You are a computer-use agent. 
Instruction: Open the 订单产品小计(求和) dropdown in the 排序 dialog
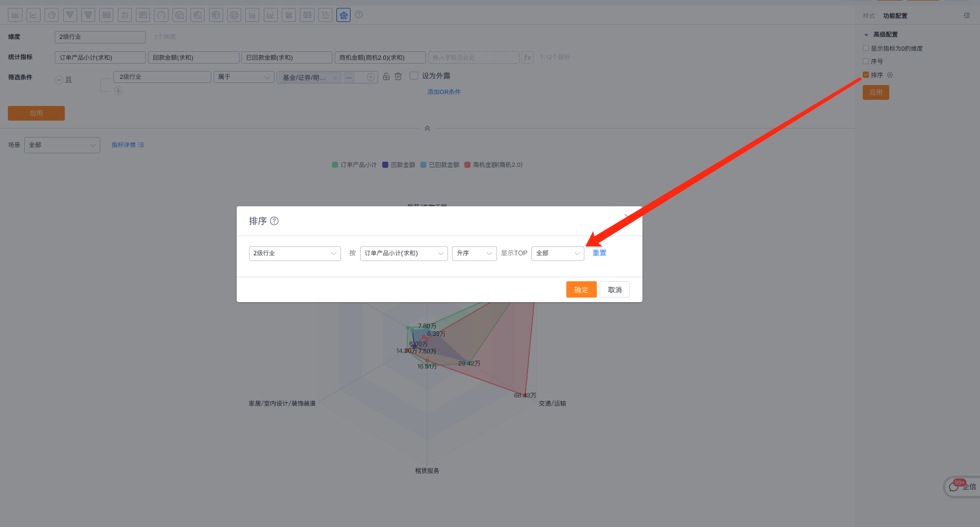tap(404, 254)
